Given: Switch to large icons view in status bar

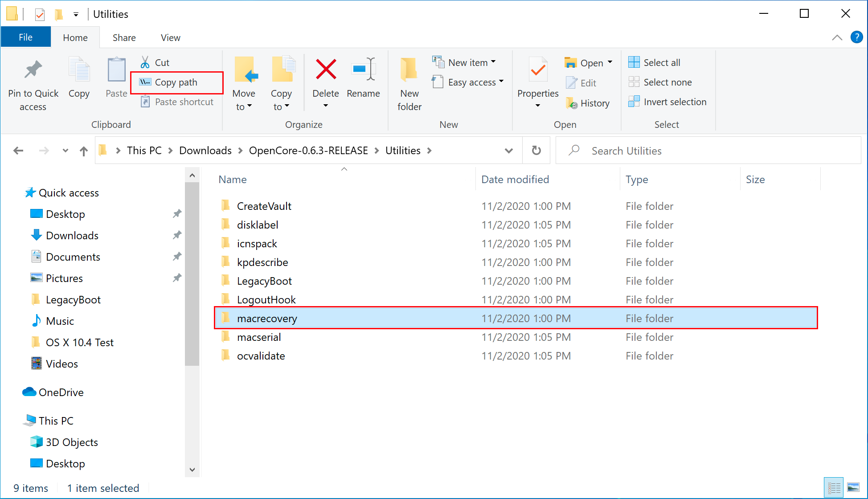Looking at the screenshot, I should (853, 488).
